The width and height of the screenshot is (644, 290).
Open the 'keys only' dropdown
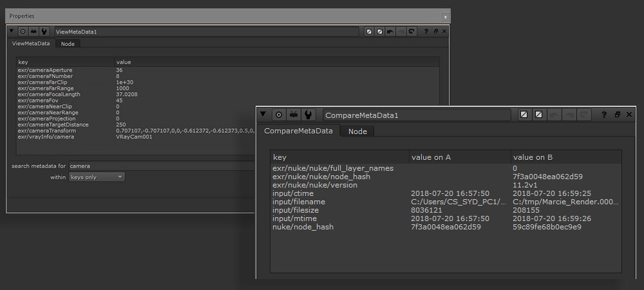click(97, 177)
